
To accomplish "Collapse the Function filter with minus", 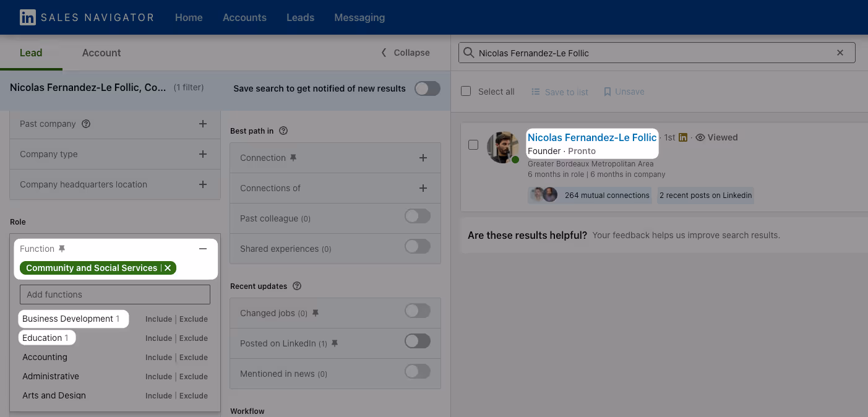I will point(202,249).
